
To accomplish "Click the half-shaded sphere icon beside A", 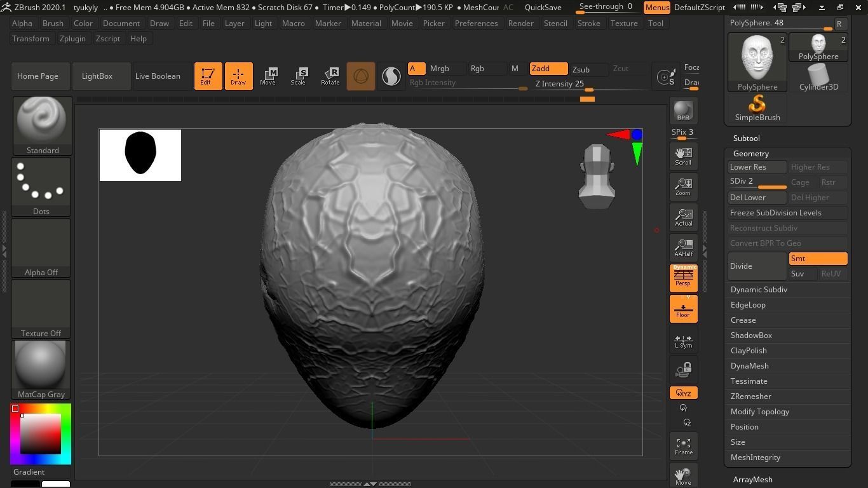I will point(391,76).
